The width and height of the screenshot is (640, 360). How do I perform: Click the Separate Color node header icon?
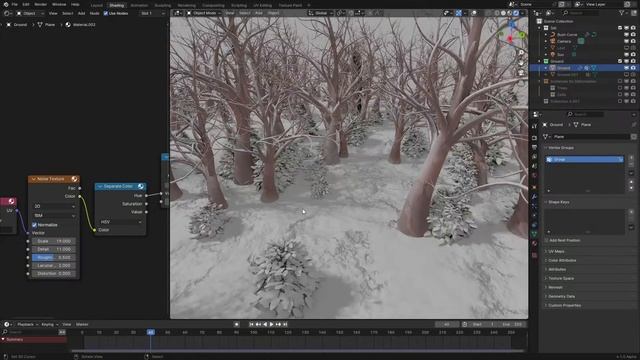pos(141,187)
